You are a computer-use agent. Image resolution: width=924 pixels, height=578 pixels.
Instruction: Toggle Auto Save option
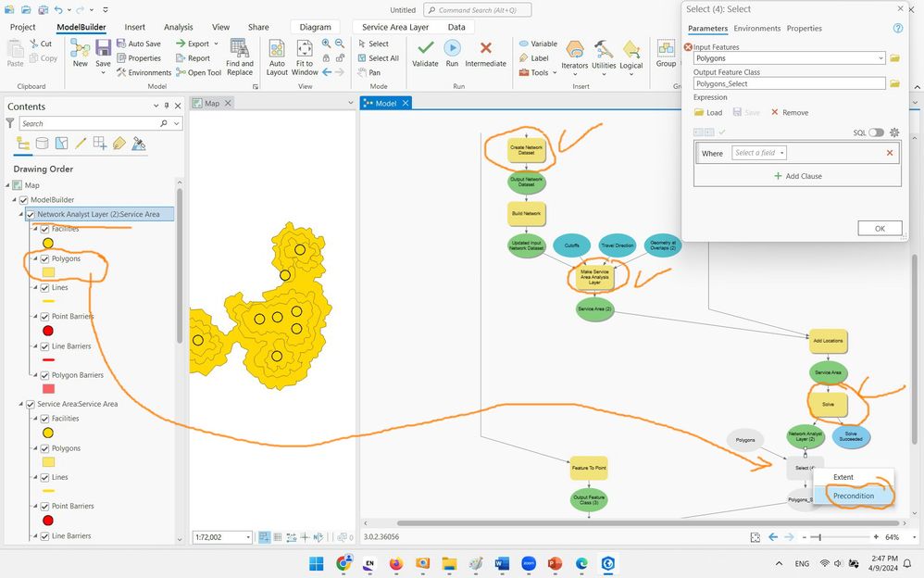pos(139,44)
